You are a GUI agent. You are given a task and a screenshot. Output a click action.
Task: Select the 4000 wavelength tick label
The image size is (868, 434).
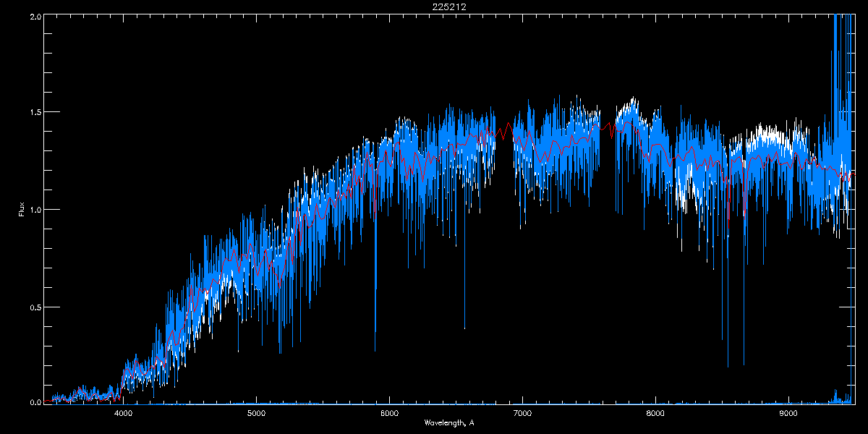(x=124, y=413)
